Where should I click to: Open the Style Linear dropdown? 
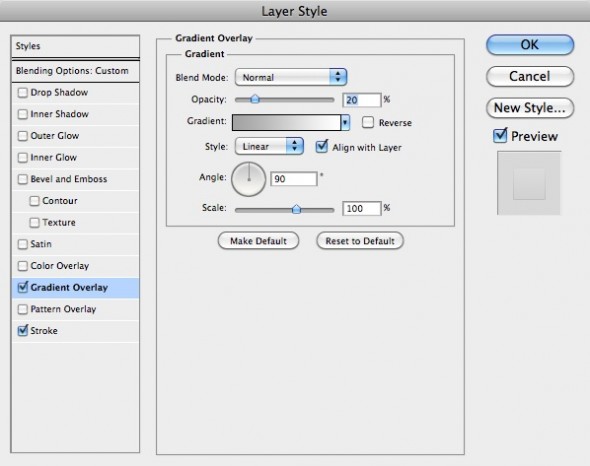pyautogui.click(x=269, y=146)
